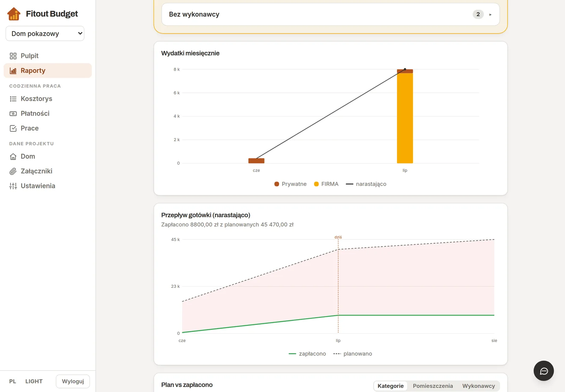Screen dimensions: 565x392
Task: Expand the Bez wykonawcy row arrow
Action: click(x=490, y=14)
